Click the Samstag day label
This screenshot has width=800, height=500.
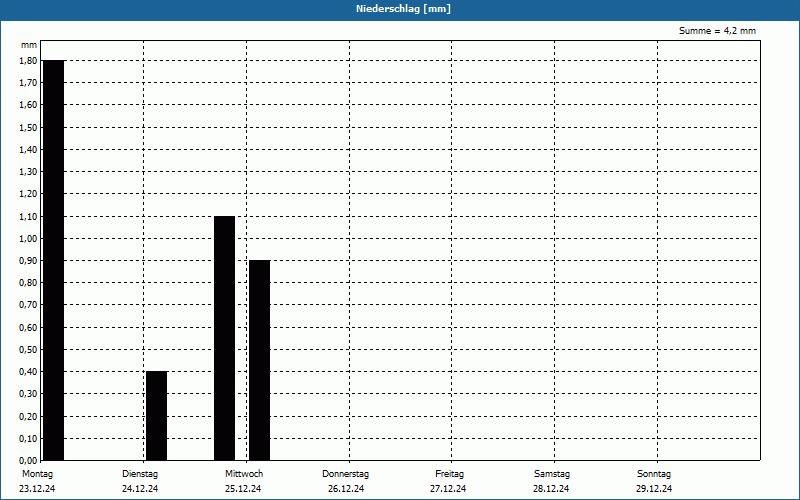point(552,474)
